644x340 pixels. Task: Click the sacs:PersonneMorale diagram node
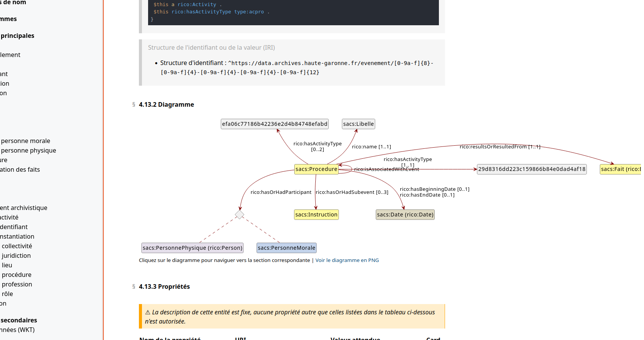pyautogui.click(x=286, y=248)
